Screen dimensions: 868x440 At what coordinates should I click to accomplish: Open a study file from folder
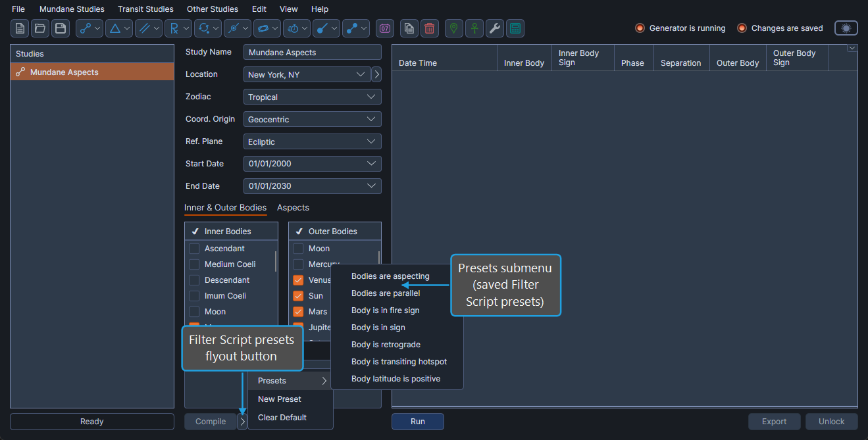pos(40,28)
